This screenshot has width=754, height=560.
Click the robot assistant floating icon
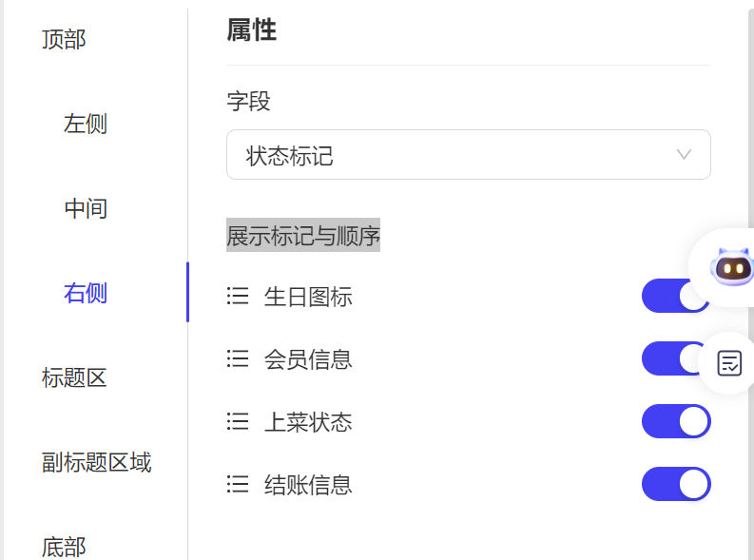(731, 267)
